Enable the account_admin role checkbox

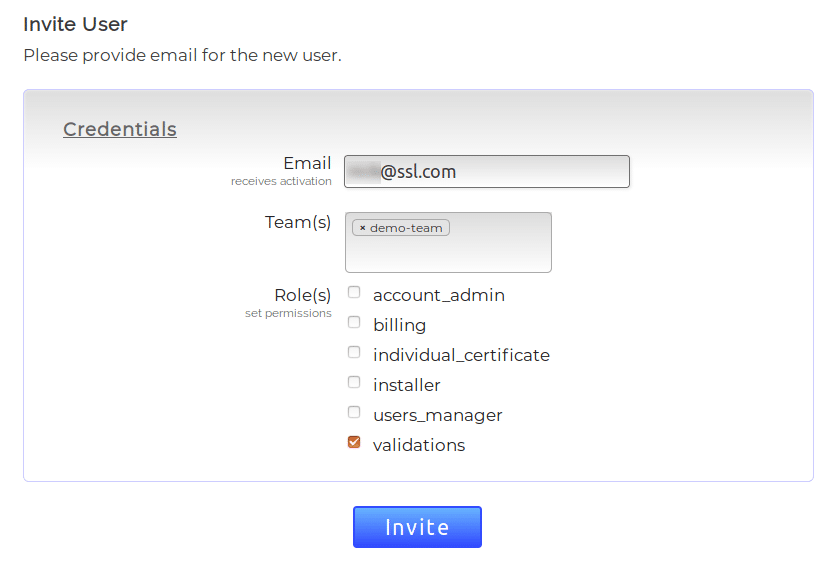point(354,293)
